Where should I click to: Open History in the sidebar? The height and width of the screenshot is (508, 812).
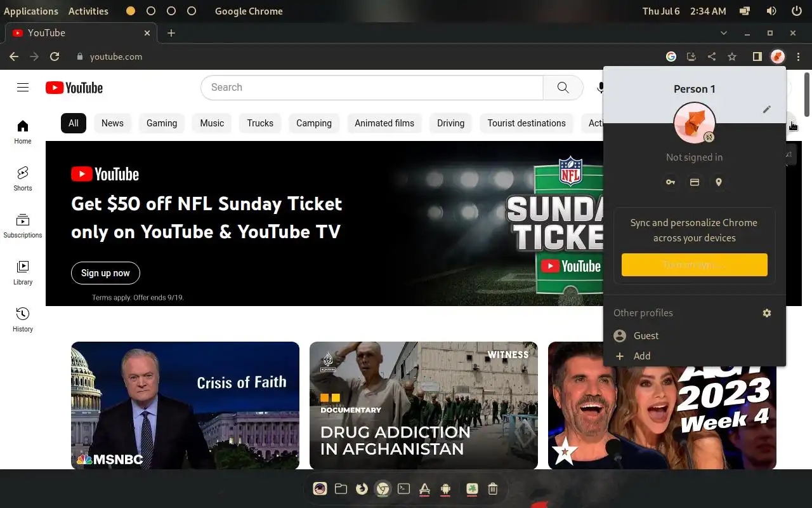tap(23, 319)
